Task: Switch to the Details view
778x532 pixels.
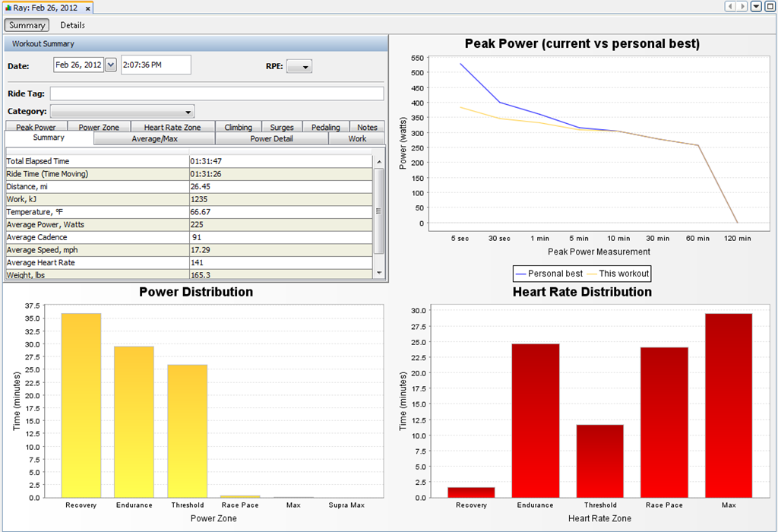Action: point(72,25)
